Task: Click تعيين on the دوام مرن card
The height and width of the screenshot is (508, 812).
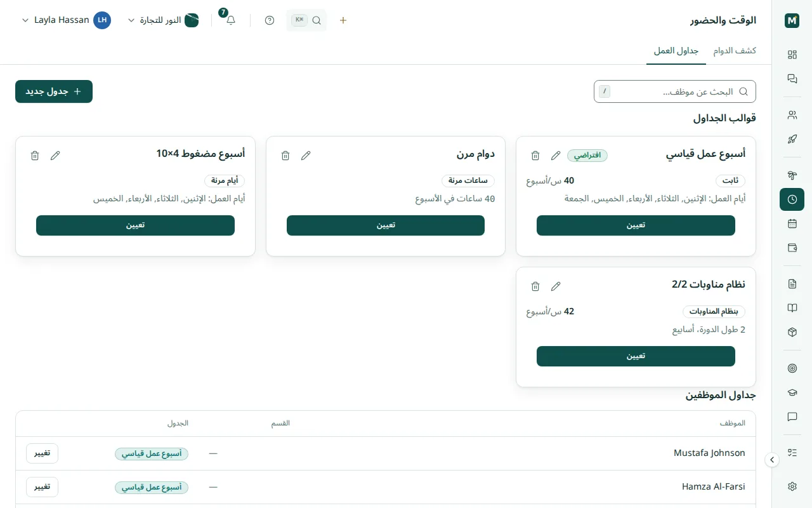Action: click(386, 225)
